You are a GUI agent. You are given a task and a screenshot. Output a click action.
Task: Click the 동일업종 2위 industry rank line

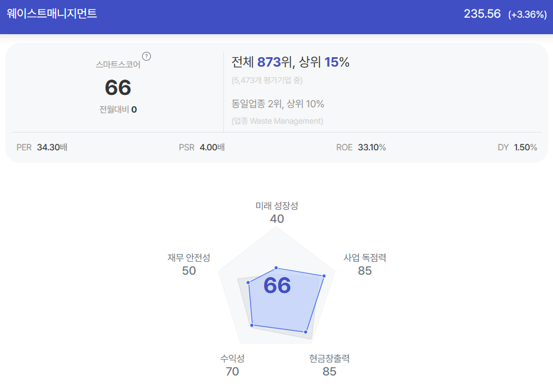coord(278,104)
